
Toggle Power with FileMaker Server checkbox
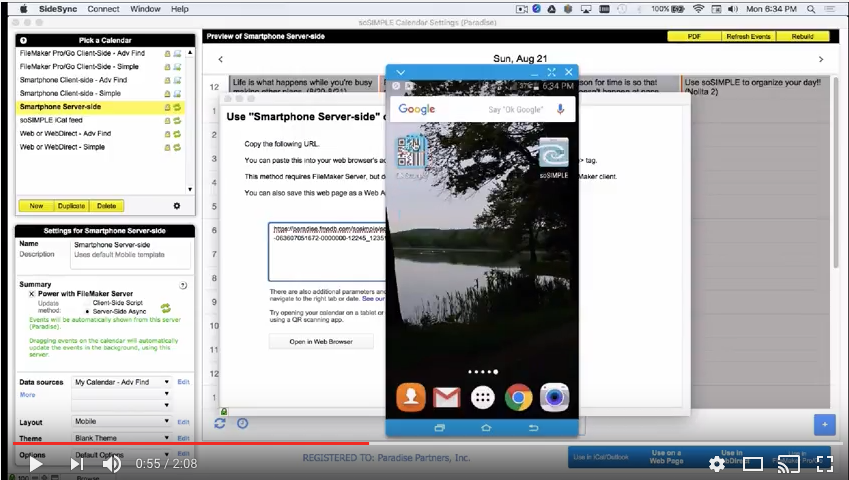[x=31, y=294]
